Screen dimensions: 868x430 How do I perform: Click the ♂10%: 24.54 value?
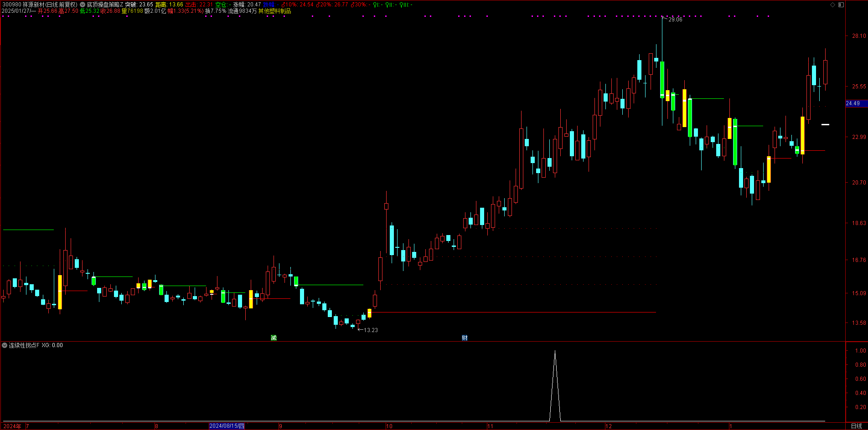click(x=297, y=5)
